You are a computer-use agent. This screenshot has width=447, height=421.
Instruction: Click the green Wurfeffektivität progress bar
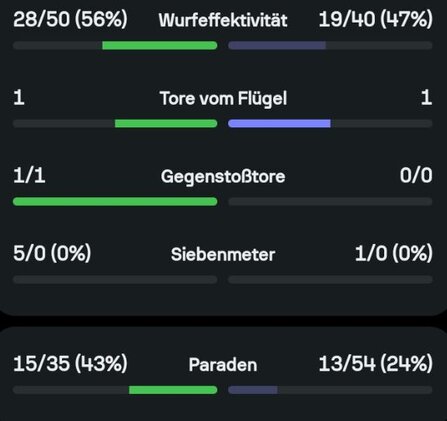coord(160,45)
